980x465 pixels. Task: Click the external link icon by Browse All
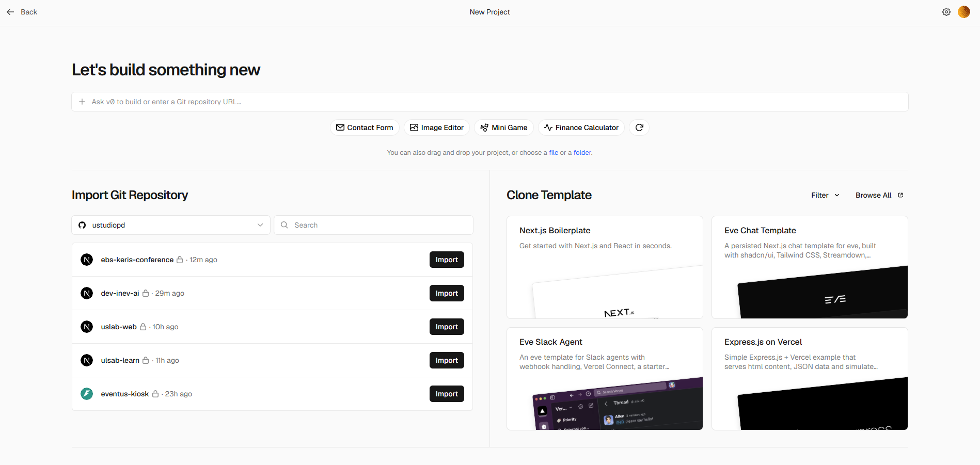click(900, 195)
